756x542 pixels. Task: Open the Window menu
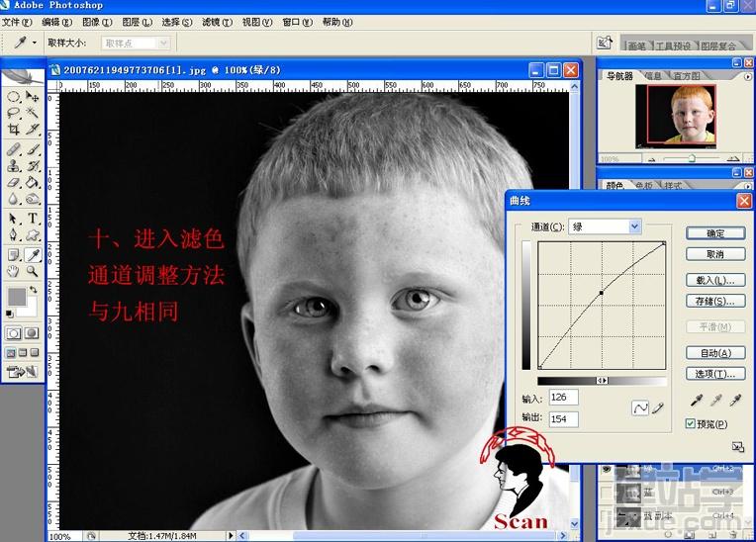[x=298, y=22]
